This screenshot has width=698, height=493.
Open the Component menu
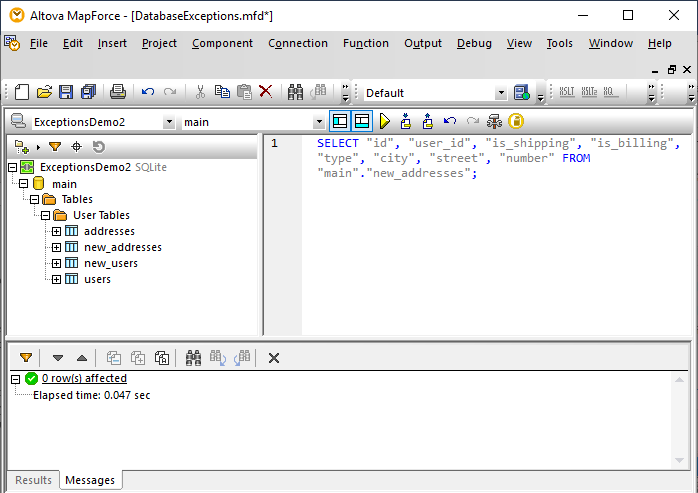[x=222, y=43]
